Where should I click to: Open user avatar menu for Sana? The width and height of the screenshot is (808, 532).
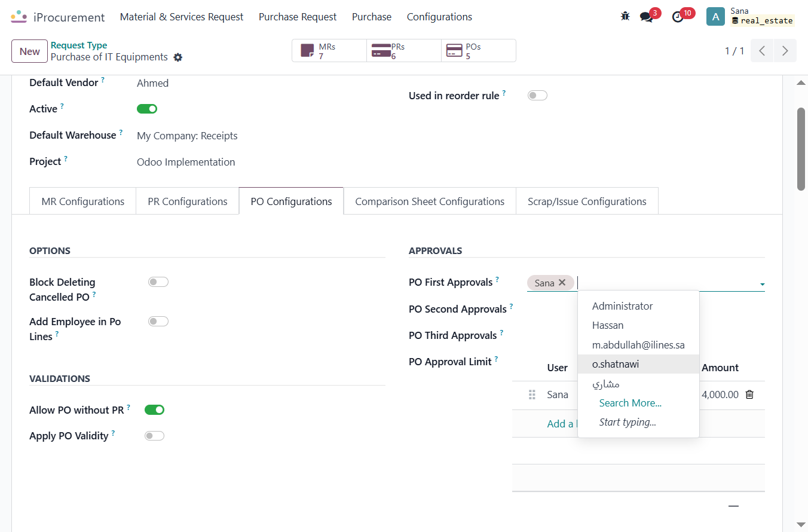[715, 17]
